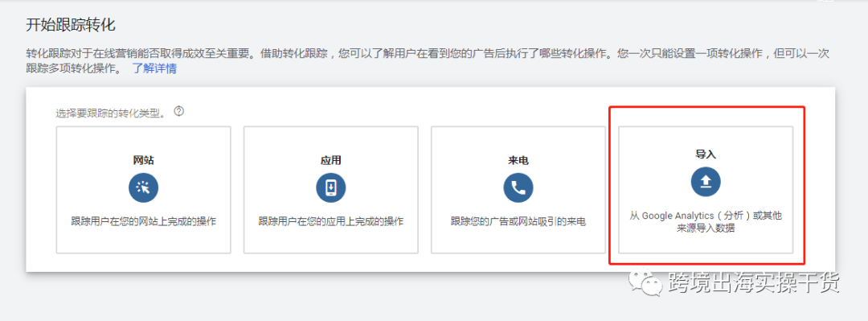The height and width of the screenshot is (321, 868).
Task: Open the 了解详情 link
Action: pyautogui.click(x=154, y=69)
